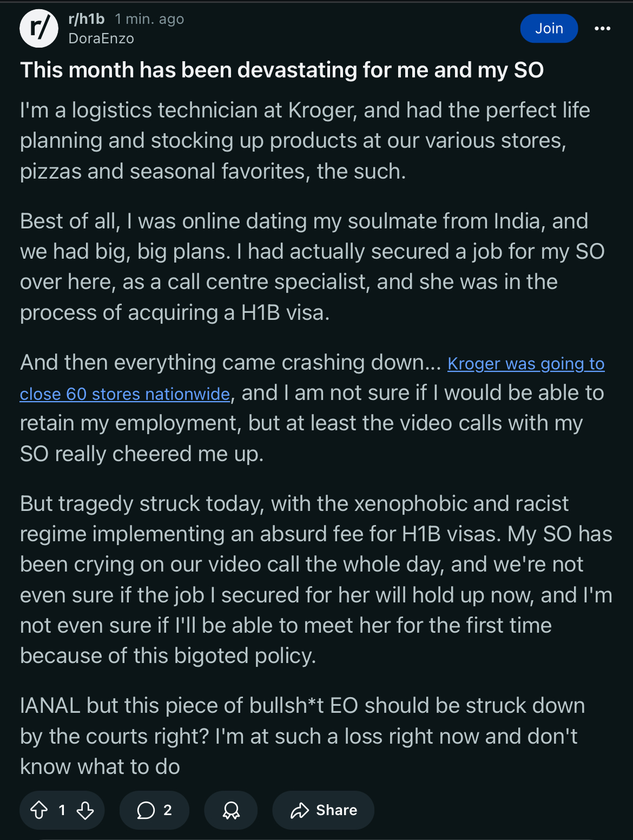Open the r/h1b subreddit name link

(x=87, y=19)
